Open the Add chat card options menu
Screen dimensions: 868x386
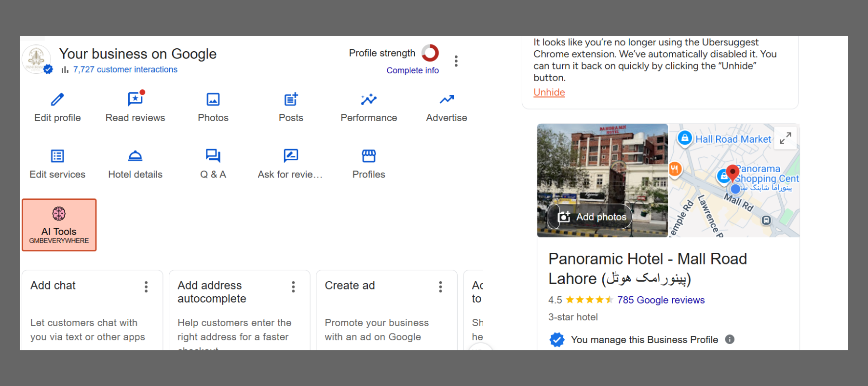click(x=146, y=287)
